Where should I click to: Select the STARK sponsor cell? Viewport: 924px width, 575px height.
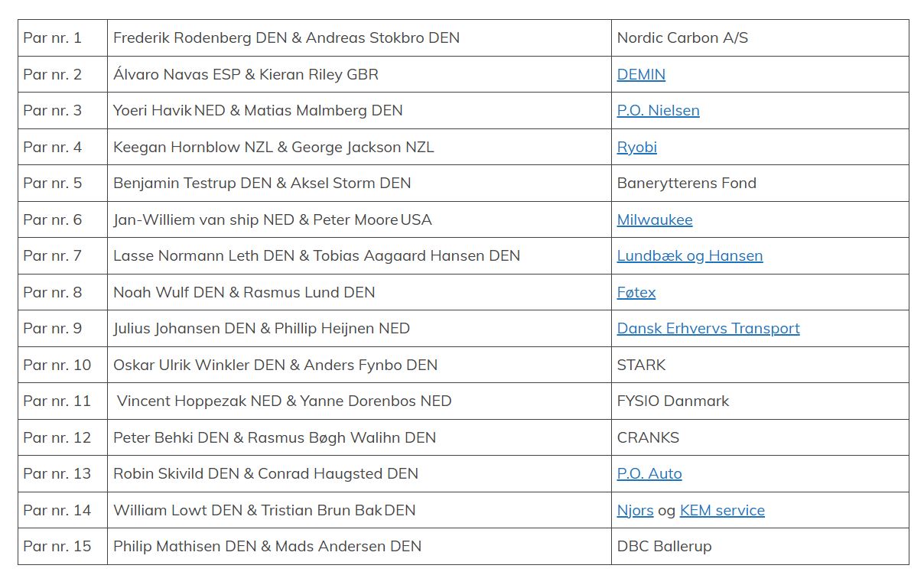pyautogui.click(x=641, y=365)
